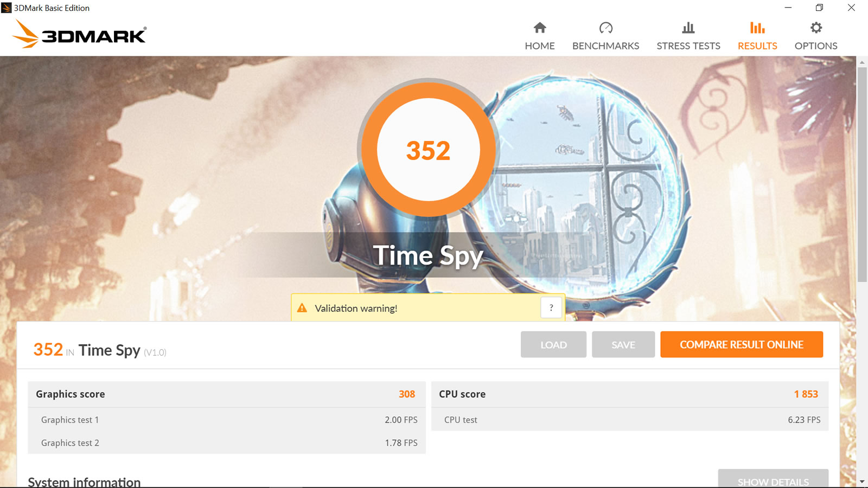Click the Home house icon
The height and width of the screenshot is (488, 868).
pyautogui.click(x=540, y=28)
